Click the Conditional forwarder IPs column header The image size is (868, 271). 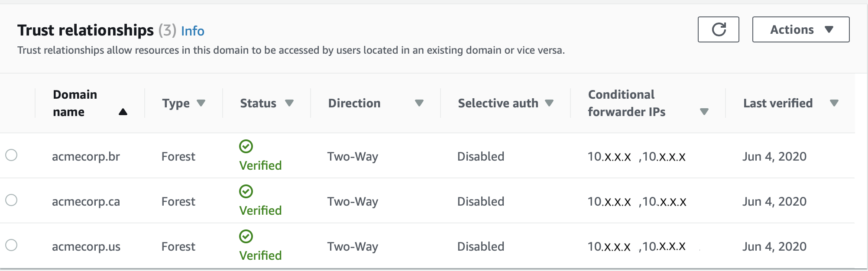626,103
